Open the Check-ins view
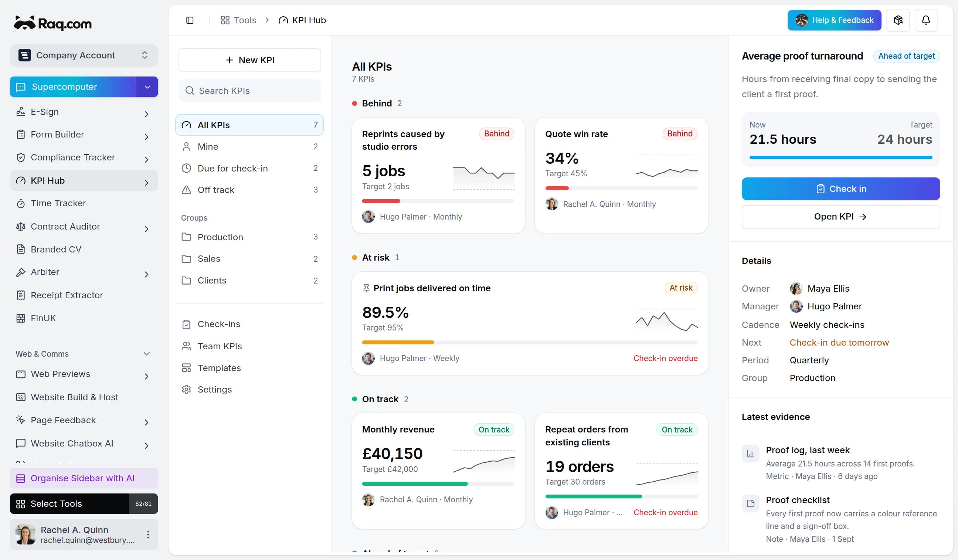 click(249, 324)
